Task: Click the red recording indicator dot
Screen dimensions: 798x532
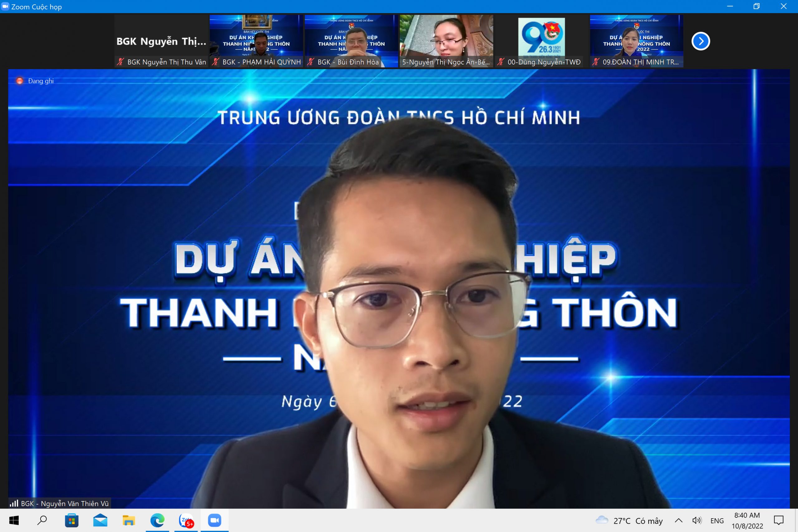Action: (x=20, y=81)
